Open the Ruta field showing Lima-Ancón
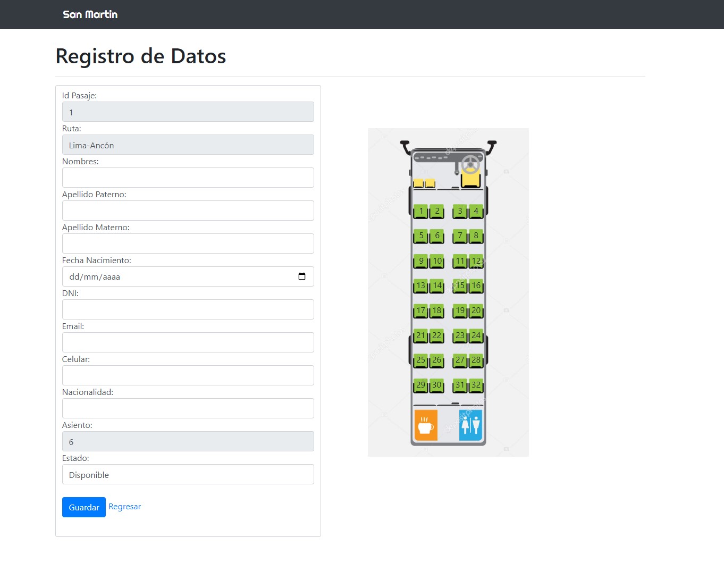Viewport: 724px width, 588px height. 188,145
